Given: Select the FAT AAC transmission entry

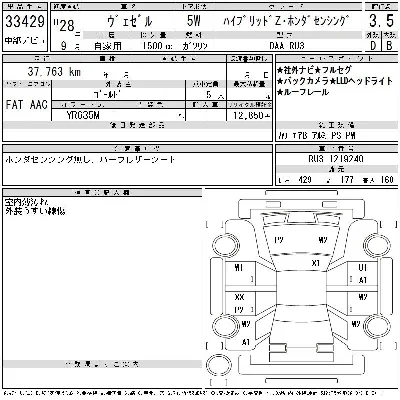Looking at the screenshot, I should [x=27, y=105].
